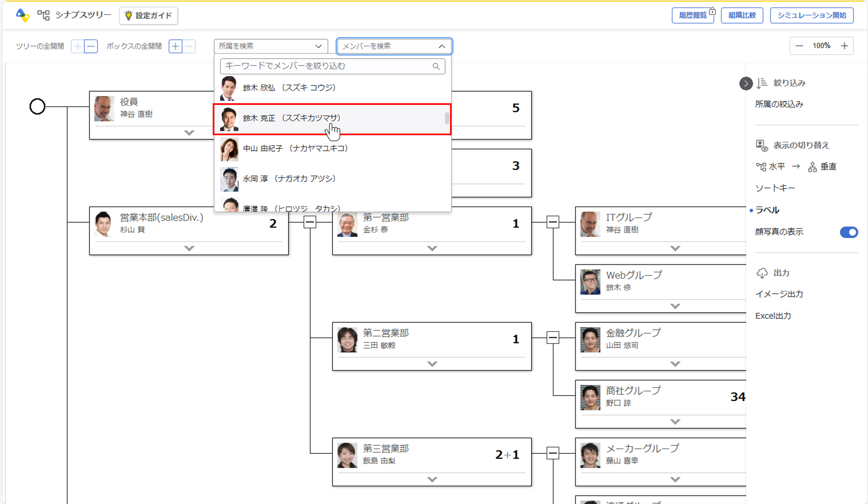
Task: Collapse 営業本部 child branch toggle
Action: point(310,222)
